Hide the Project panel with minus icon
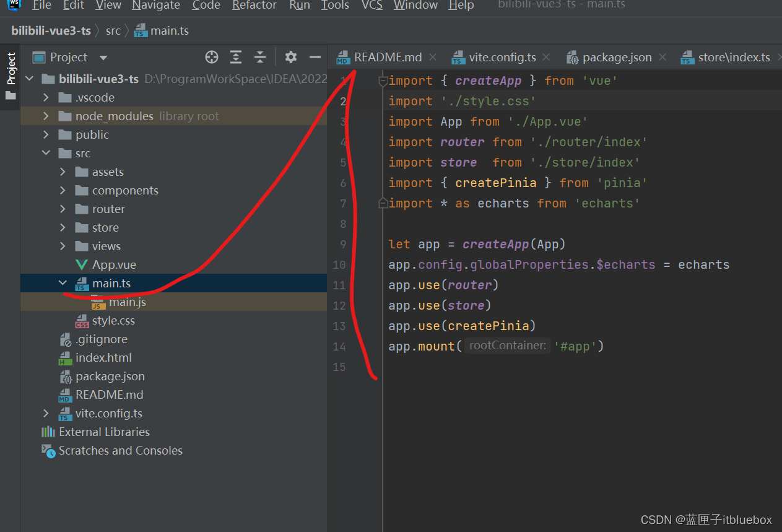The image size is (782, 532). click(x=315, y=58)
